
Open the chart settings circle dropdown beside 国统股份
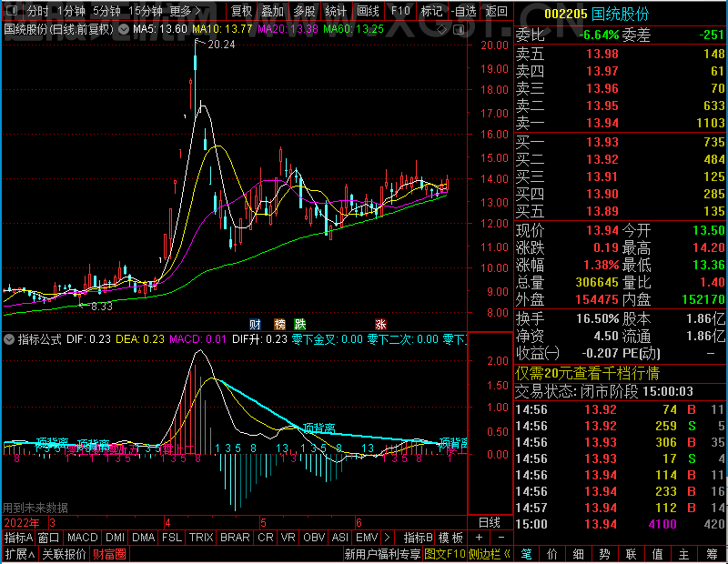coord(124,30)
